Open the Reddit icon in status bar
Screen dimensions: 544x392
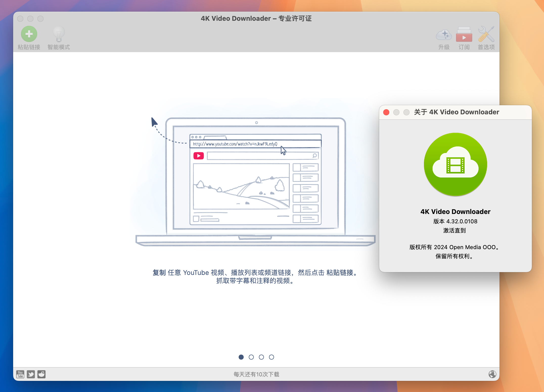[x=41, y=374]
